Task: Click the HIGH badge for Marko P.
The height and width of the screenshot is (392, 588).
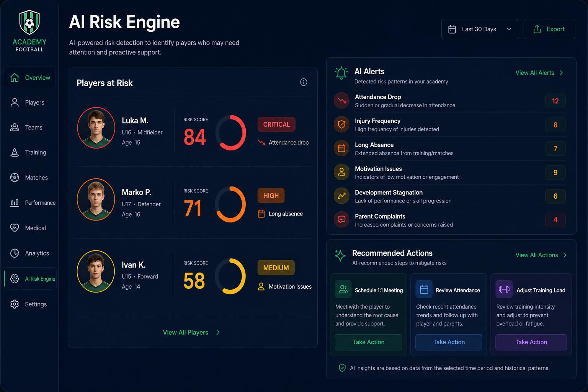Action: 271,196
